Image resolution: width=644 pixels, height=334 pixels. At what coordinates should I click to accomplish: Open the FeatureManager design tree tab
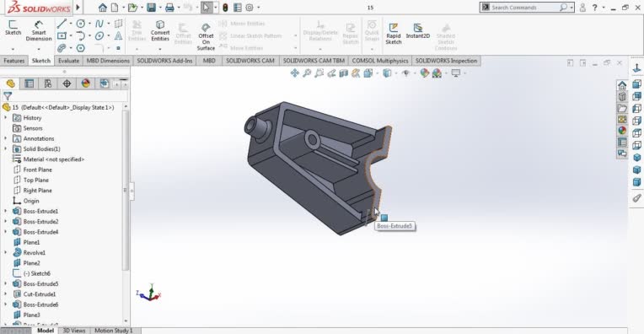coord(10,83)
